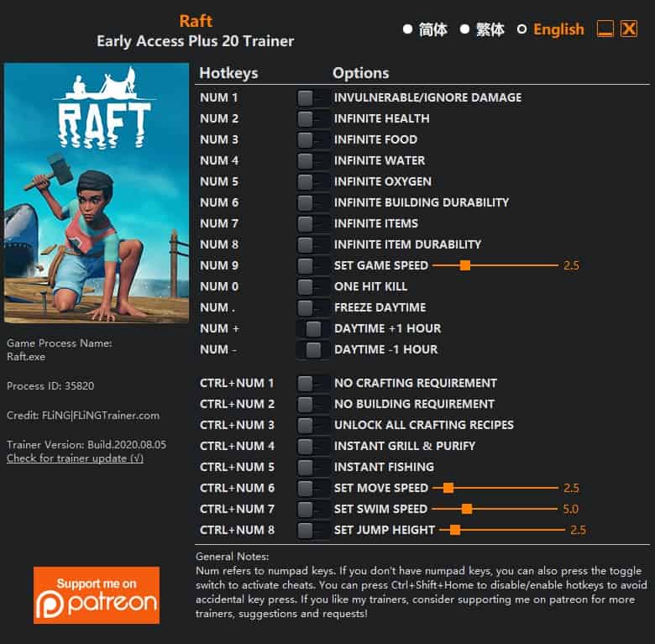Select English language radio button

pyautogui.click(x=521, y=29)
